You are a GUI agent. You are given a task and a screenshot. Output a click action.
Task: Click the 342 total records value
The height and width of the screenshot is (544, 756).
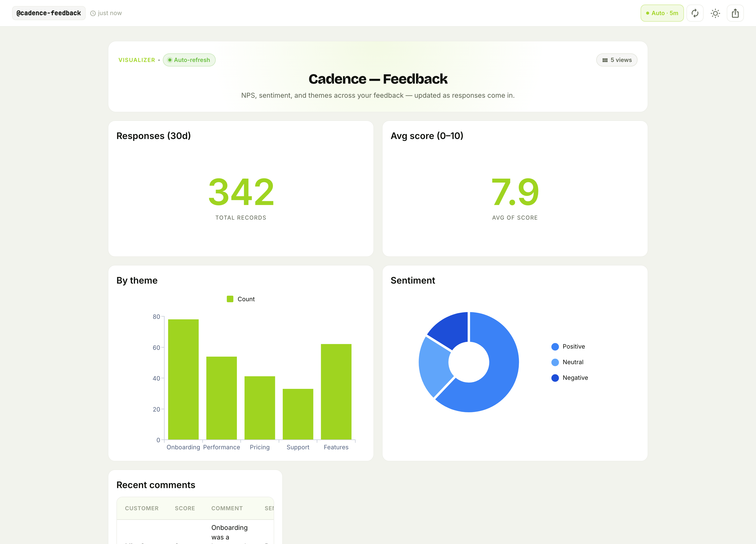(x=241, y=192)
